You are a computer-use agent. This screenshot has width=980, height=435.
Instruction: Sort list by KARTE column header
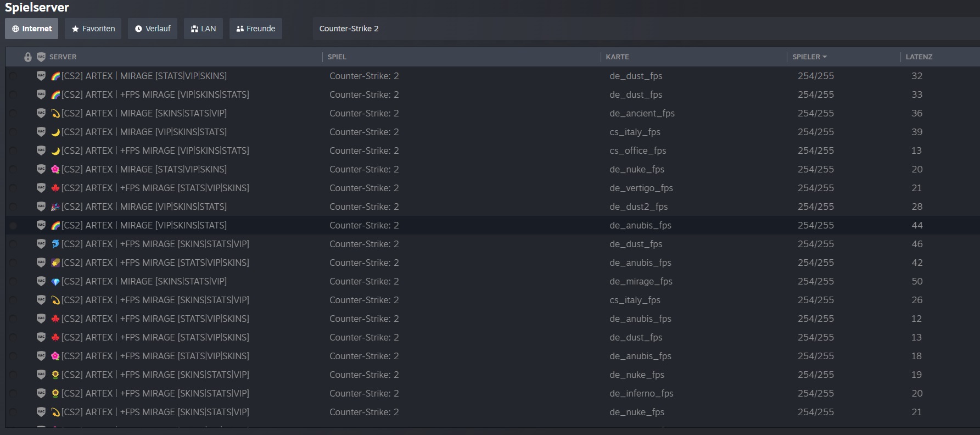(x=618, y=57)
